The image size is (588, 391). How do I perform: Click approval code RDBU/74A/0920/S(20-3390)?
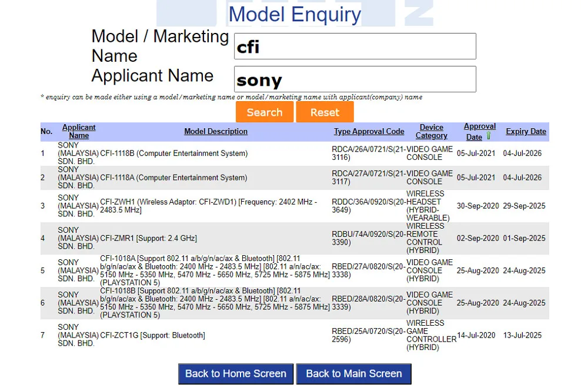tap(369, 239)
